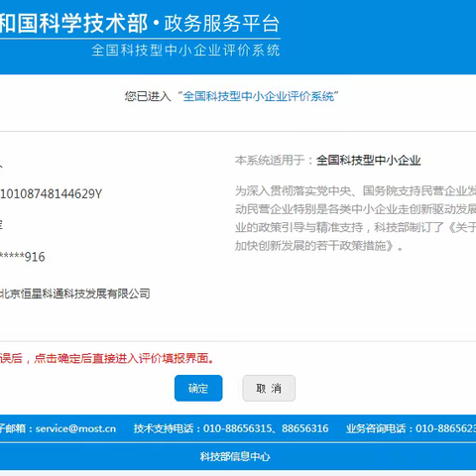Screen dimensions: 476x476
Task: Click the 技术支持电话 010-88656315 phone text
Action: (231, 428)
